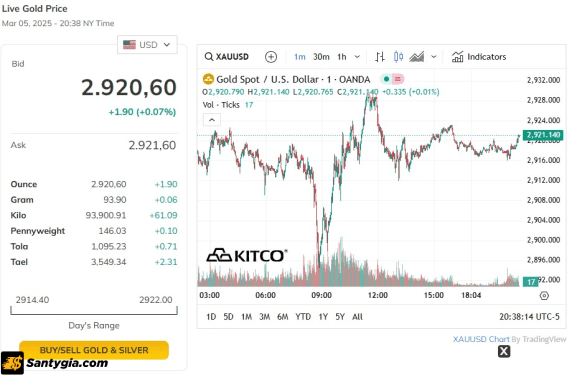Expand the time interval dropdown arrow
This screenshot has width=572, height=375.
coord(358,57)
